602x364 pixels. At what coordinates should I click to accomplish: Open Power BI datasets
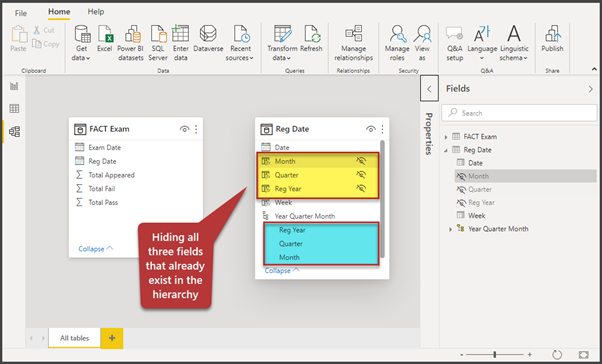tap(130, 43)
